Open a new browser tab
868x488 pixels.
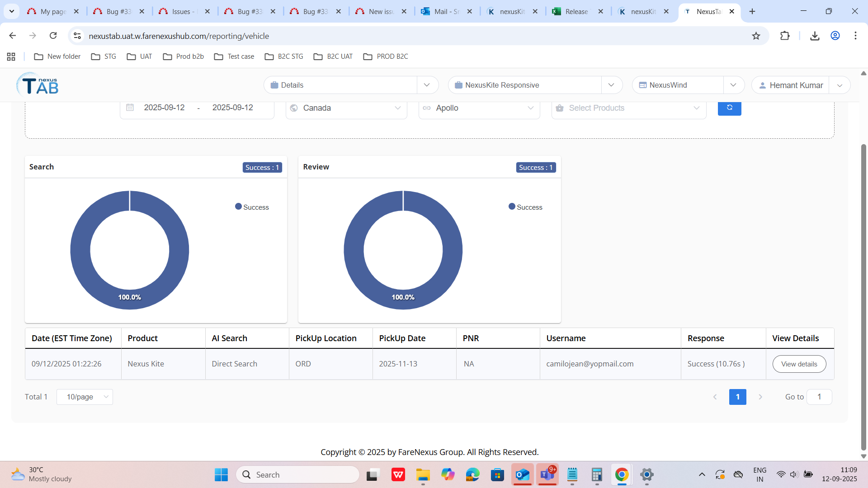(x=752, y=11)
